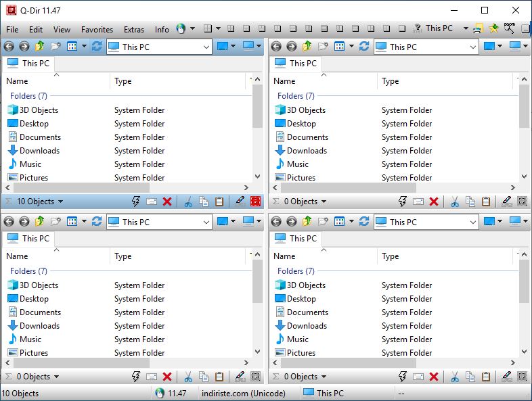Click scroll-down arrow in bottom-right pane
The image size is (532, 401).
pyautogui.click(x=524, y=352)
